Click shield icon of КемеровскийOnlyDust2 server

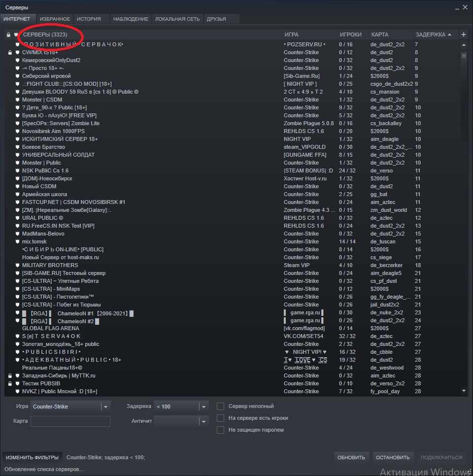point(17,60)
